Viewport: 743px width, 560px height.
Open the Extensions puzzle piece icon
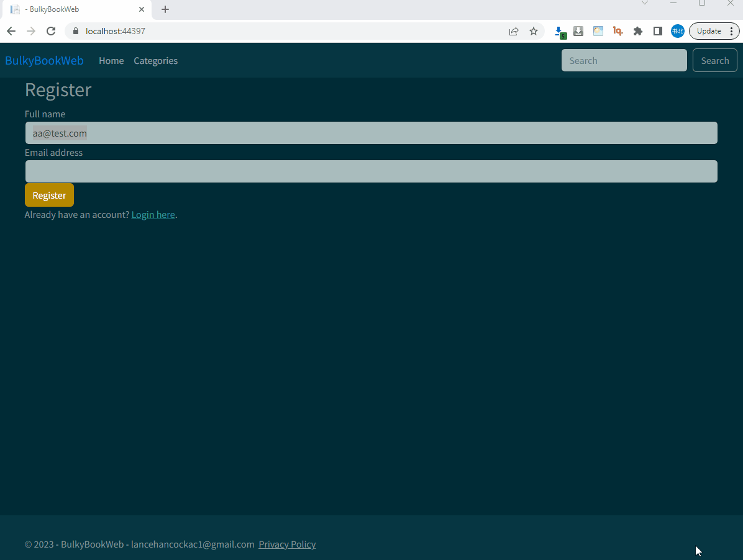[638, 30]
